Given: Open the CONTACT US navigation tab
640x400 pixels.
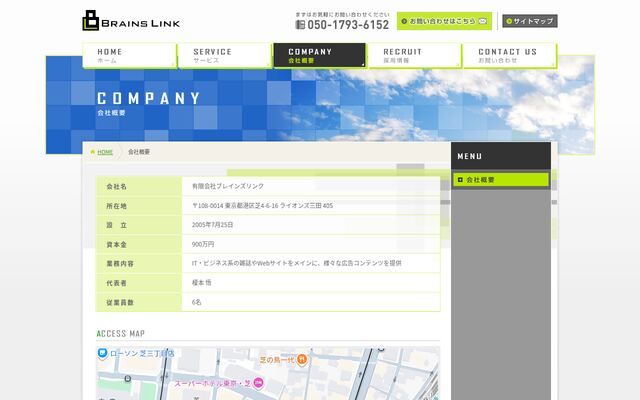Looking at the screenshot, I should [x=509, y=56].
